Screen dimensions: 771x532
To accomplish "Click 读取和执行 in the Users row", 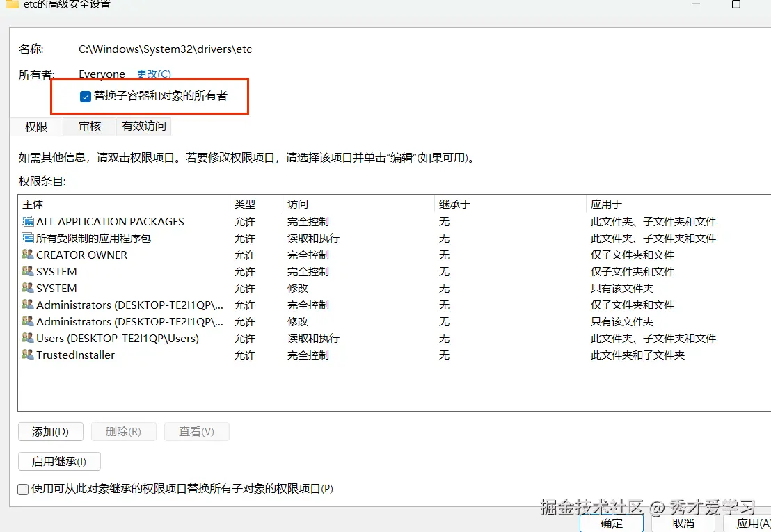I will click(x=313, y=339).
